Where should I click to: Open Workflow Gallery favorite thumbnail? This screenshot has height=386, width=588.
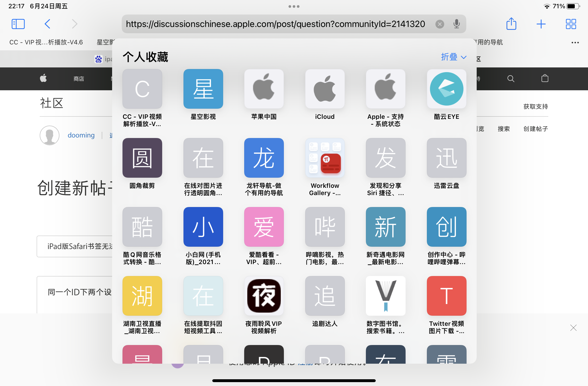click(x=325, y=158)
